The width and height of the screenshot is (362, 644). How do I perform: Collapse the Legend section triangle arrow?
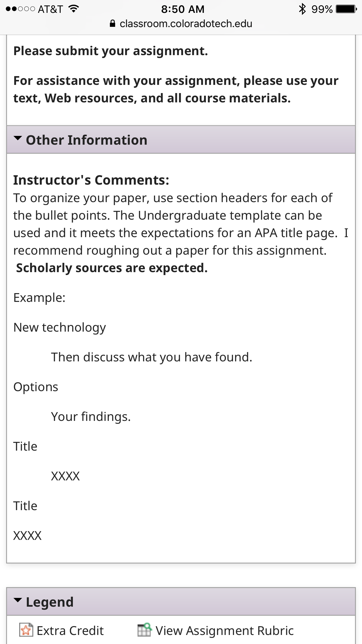tap(18, 600)
